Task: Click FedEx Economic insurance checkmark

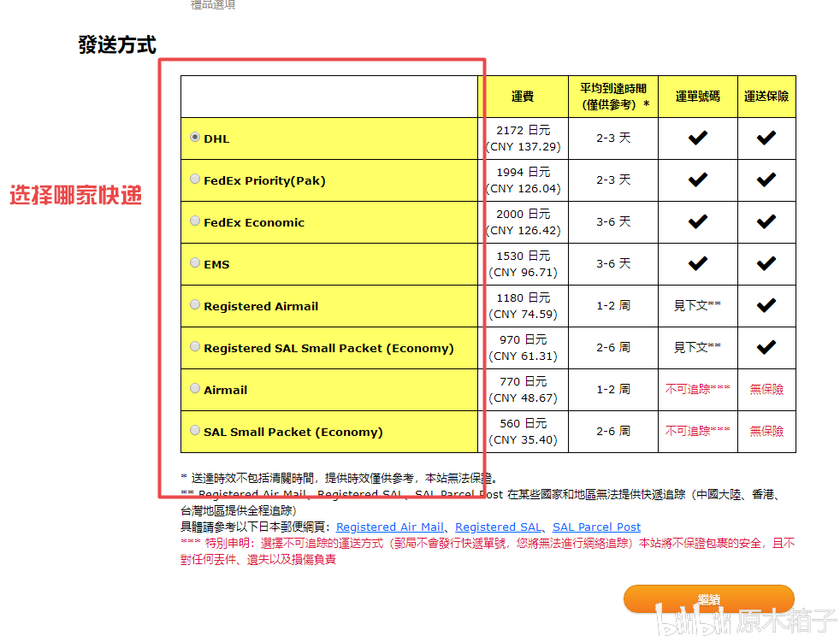Action: coord(766,221)
